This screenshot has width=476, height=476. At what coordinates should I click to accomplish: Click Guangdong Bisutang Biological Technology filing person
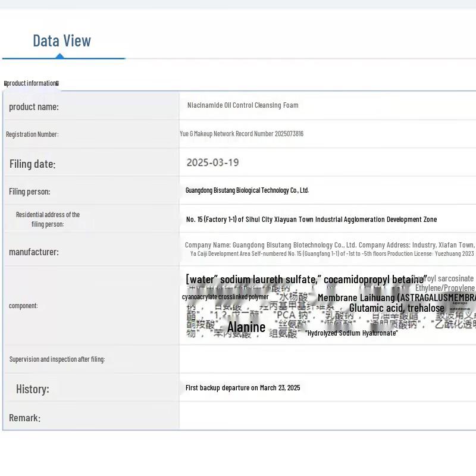coord(247,190)
